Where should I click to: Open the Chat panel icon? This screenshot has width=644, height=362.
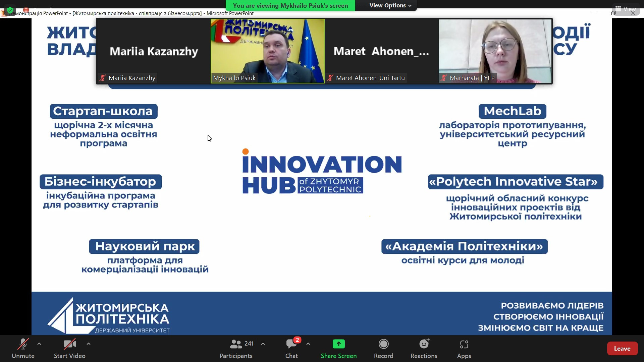tap(291, 344)
